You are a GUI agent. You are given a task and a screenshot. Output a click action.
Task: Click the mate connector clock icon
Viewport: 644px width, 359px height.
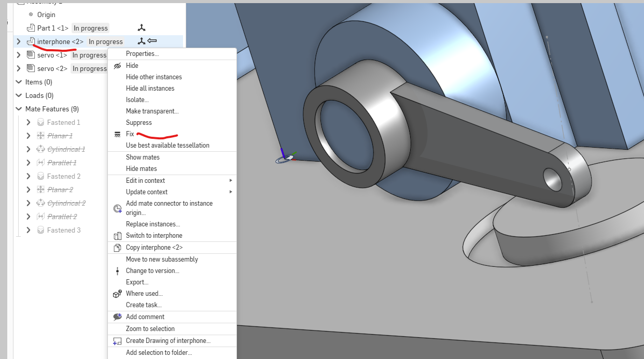point(117,208)
